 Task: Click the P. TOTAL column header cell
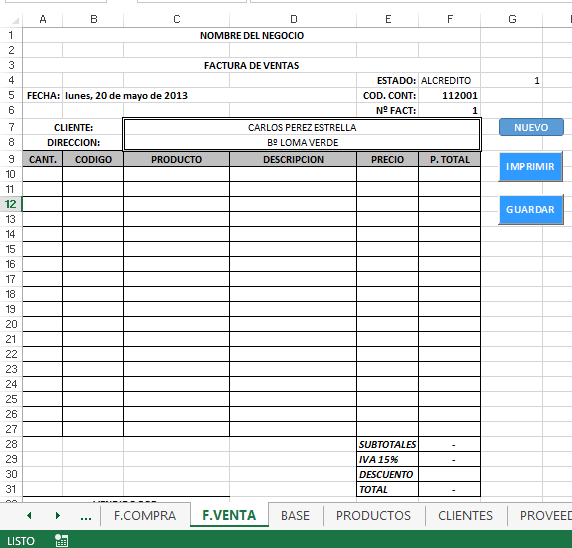pyautogui.click(x=449, y=159)
